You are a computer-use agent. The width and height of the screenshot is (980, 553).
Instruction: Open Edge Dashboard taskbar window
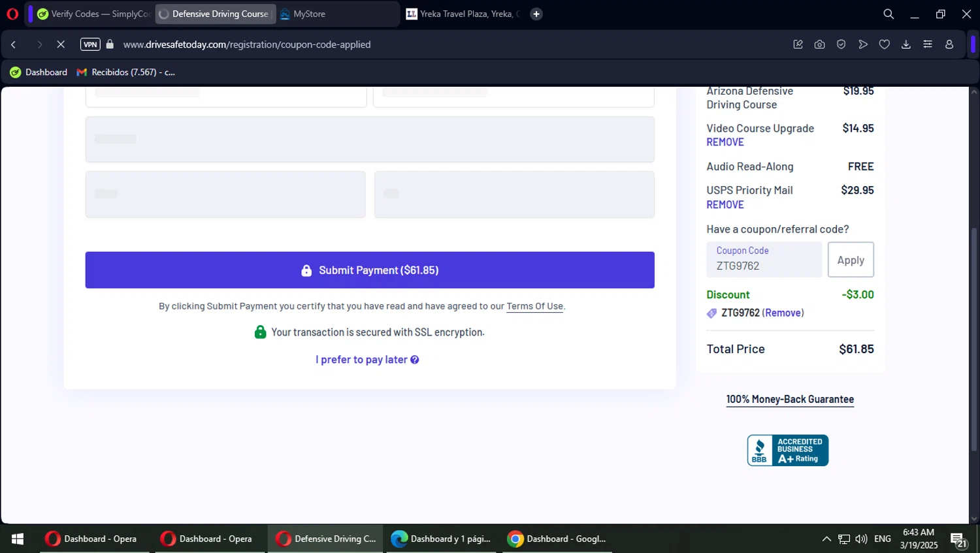click(x=441, y=539)
